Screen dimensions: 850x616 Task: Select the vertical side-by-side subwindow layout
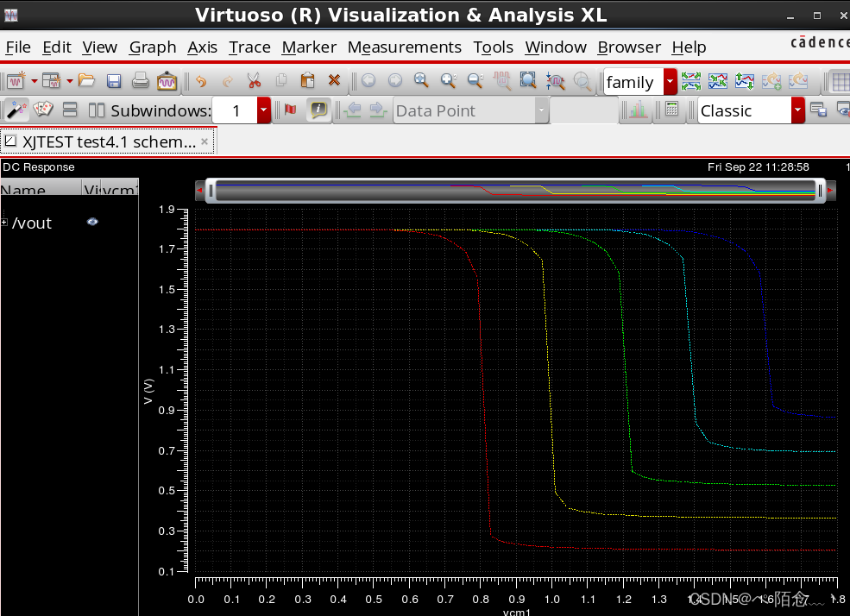(x=96, y=110)
